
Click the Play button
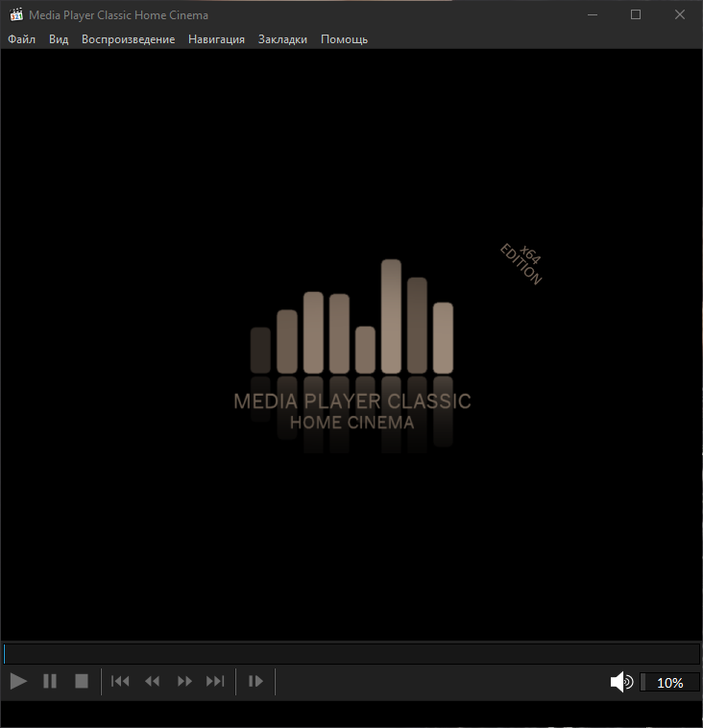pos(18,681)
